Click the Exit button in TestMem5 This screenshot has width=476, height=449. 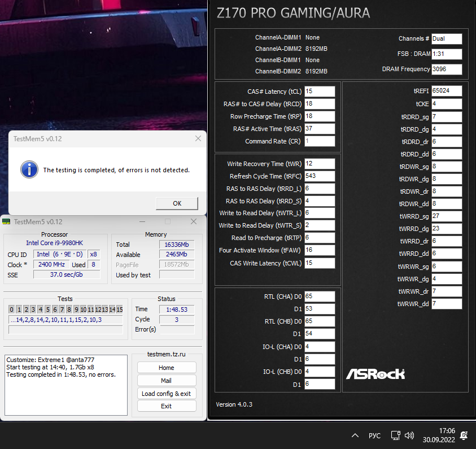click(x=167, y=406)
